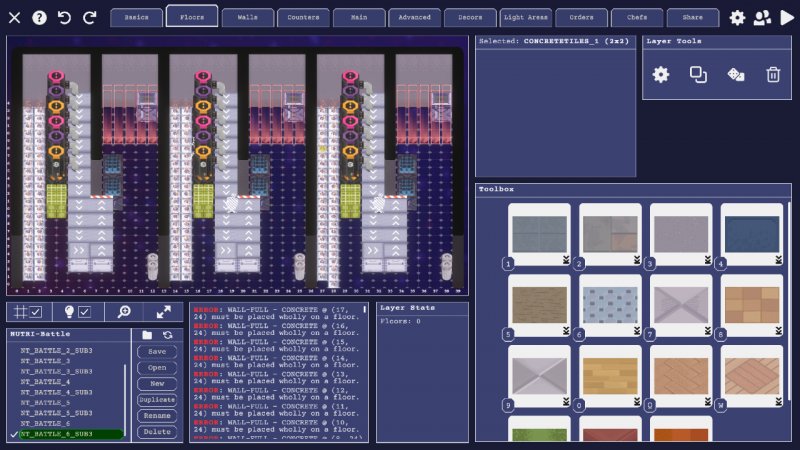Toggle the lightbulb lighting checkbox
Image resolution: width=800 pixels, height=450 pixels.
pos(76,312)
